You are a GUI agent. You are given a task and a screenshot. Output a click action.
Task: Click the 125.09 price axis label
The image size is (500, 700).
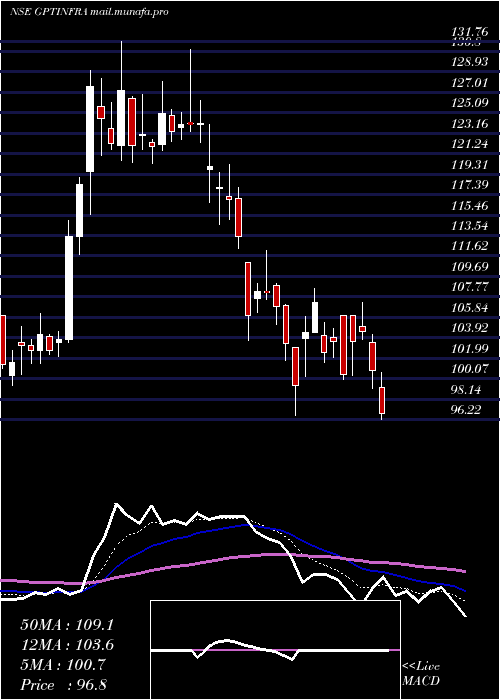point(472,103)
